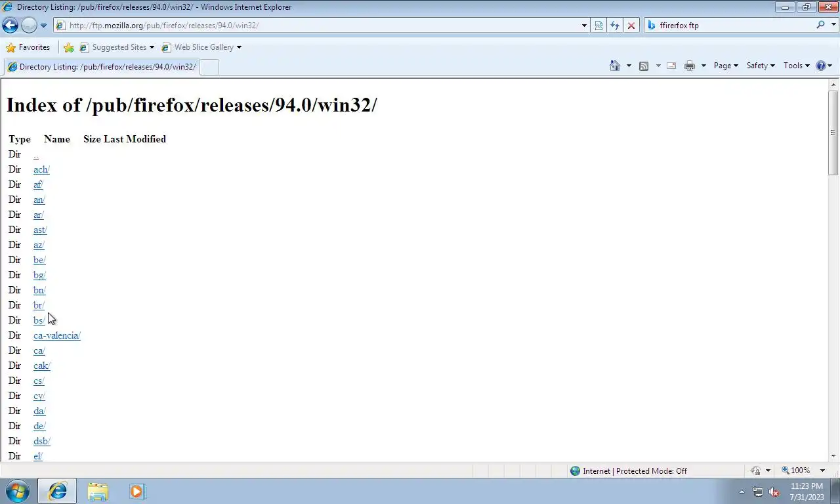This screenshot has height=504, width=840.
Task: Open the Safety menu
Action: (761, 66)
